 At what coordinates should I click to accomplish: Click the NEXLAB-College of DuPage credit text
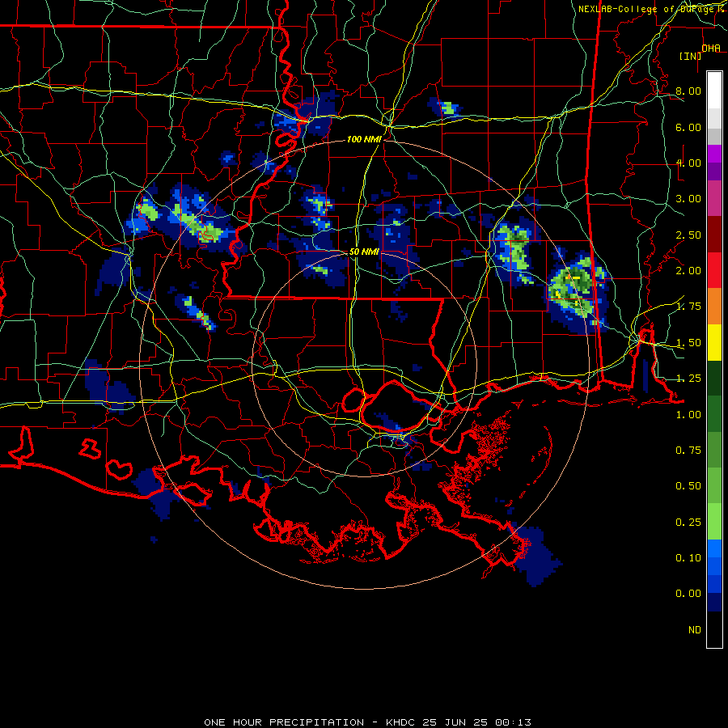[647, 9]
